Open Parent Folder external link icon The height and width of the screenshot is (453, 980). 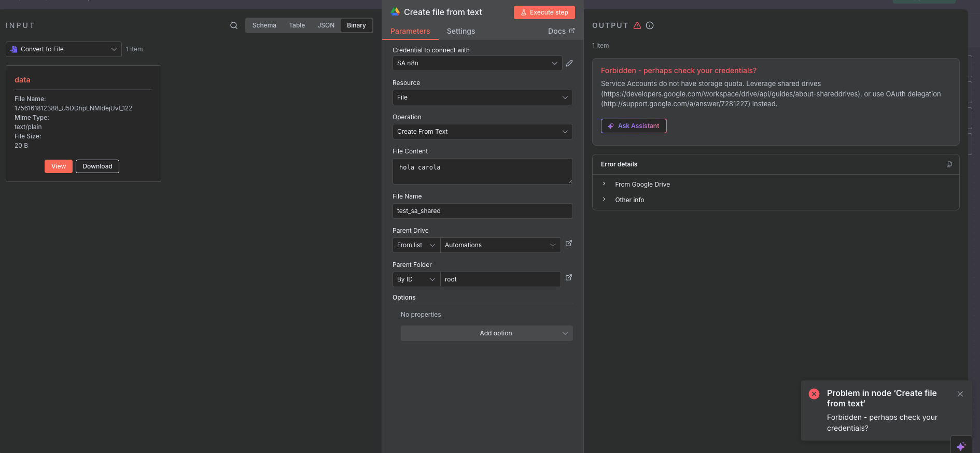click(569, 278)
